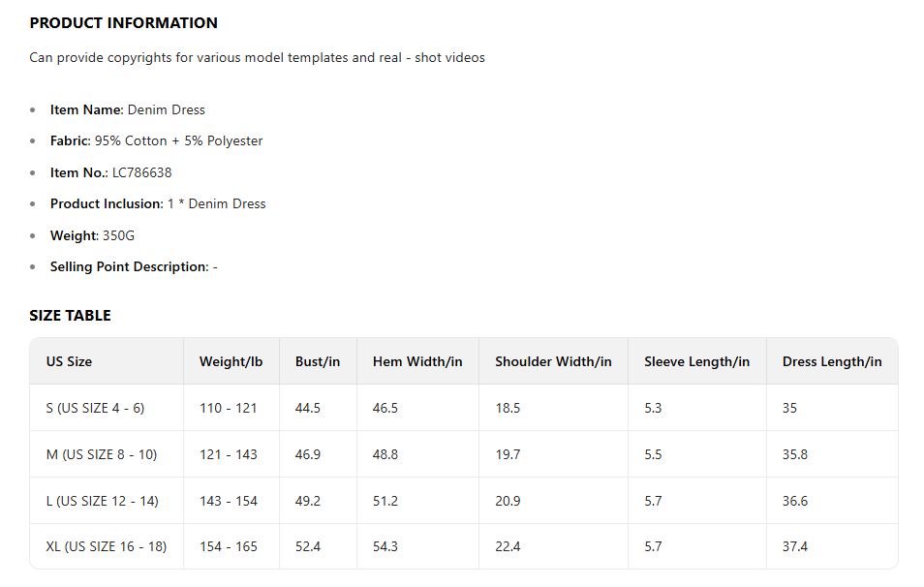Image resolution: width=924 pixels, height=587 pixels.
Task: Click the Bust/in column header
Action: tap(318, 361)
